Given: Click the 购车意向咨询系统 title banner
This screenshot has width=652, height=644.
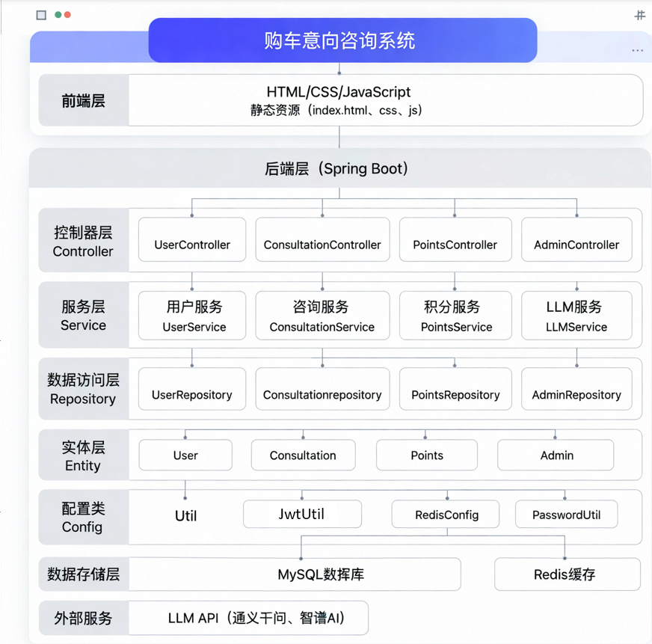Looking at the screenshot, I should [x=342, y=40].
